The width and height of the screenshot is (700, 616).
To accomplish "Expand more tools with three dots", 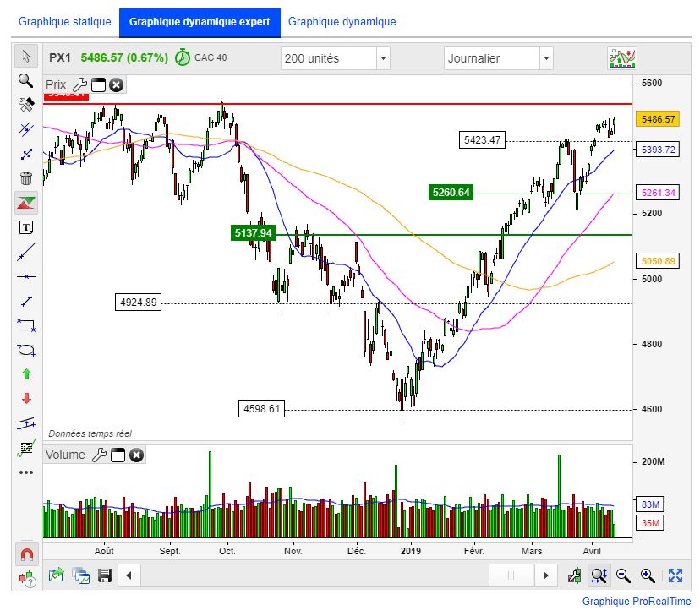I will point(26,472).
